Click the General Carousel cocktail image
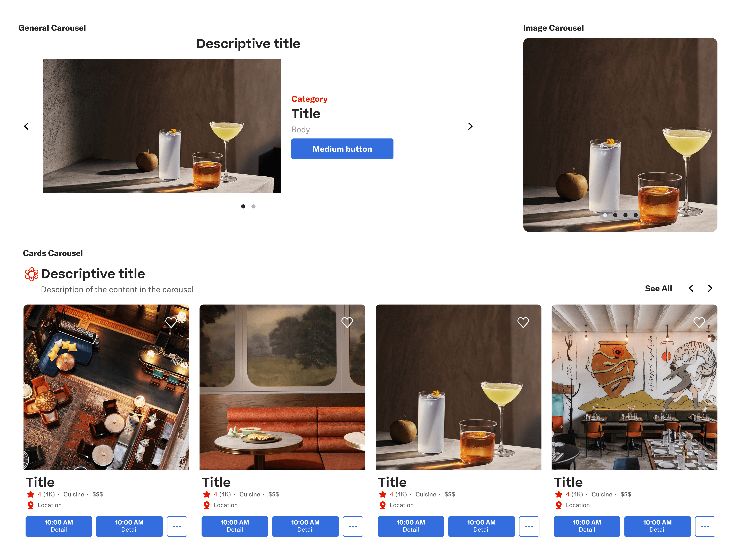 tap(162, 126)
